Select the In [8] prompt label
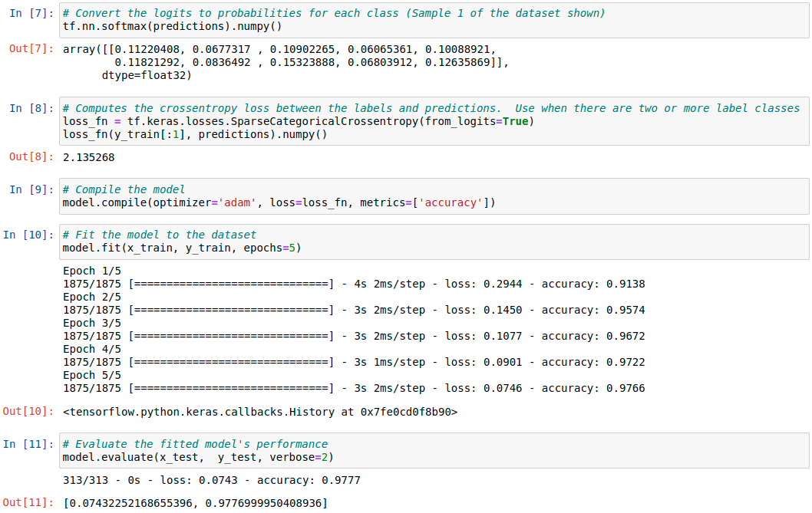The width and height of the screenshot is (812, 513). click(x=31, y=108)
